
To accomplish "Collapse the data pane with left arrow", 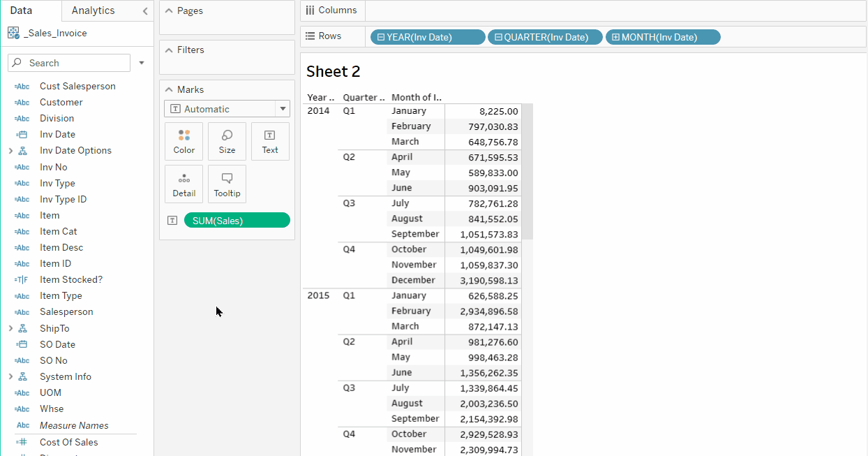I will click(145, 11).
